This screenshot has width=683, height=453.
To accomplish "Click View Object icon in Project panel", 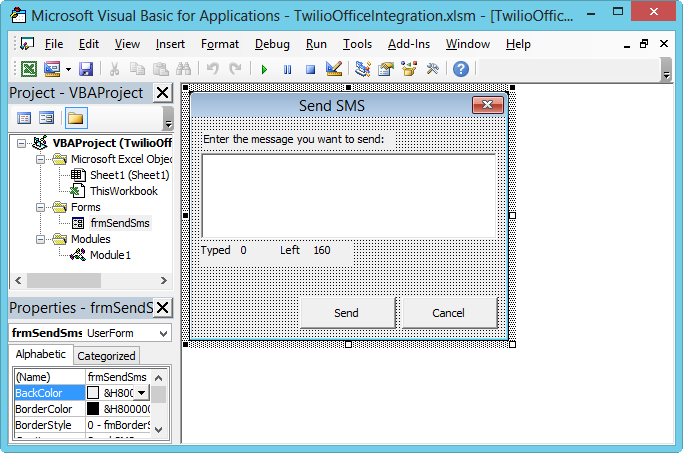I will click(x=46, y=118).
